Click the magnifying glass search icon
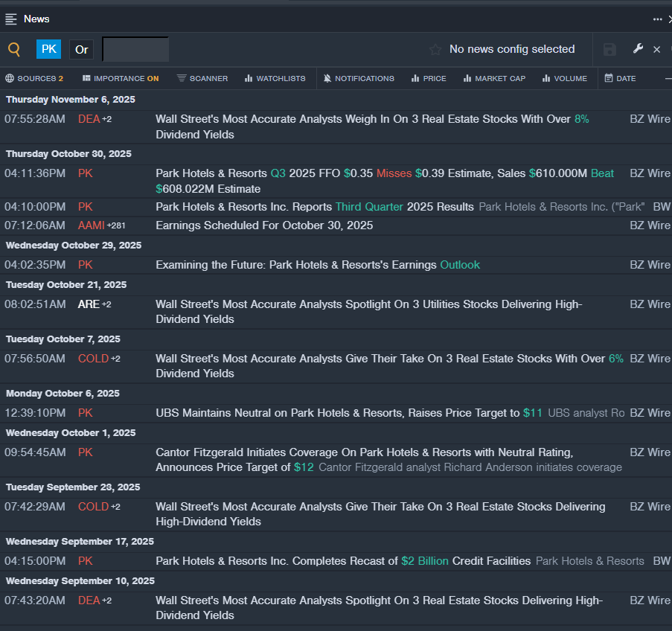This screenshot has width=672, height=631. pyautogui.click(x=14, y=50)
